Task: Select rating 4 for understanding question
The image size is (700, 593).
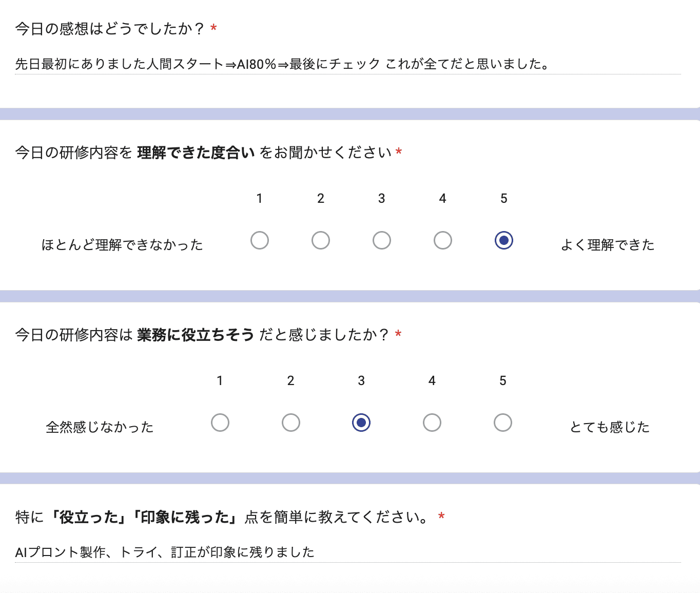Action: click(x=442, y=240)
